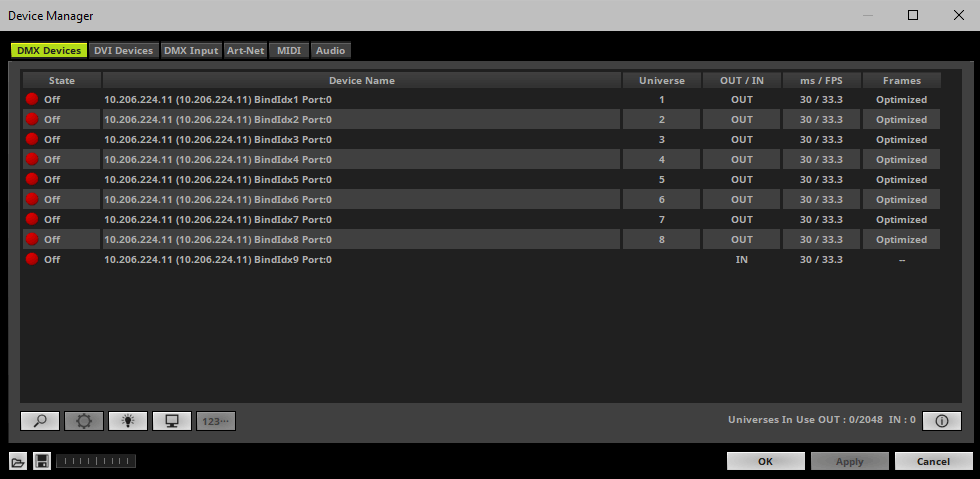The image size is (980, 479).
Task: Toggle red state indicator for BindIdx4
Action: (x=32, y=159)
